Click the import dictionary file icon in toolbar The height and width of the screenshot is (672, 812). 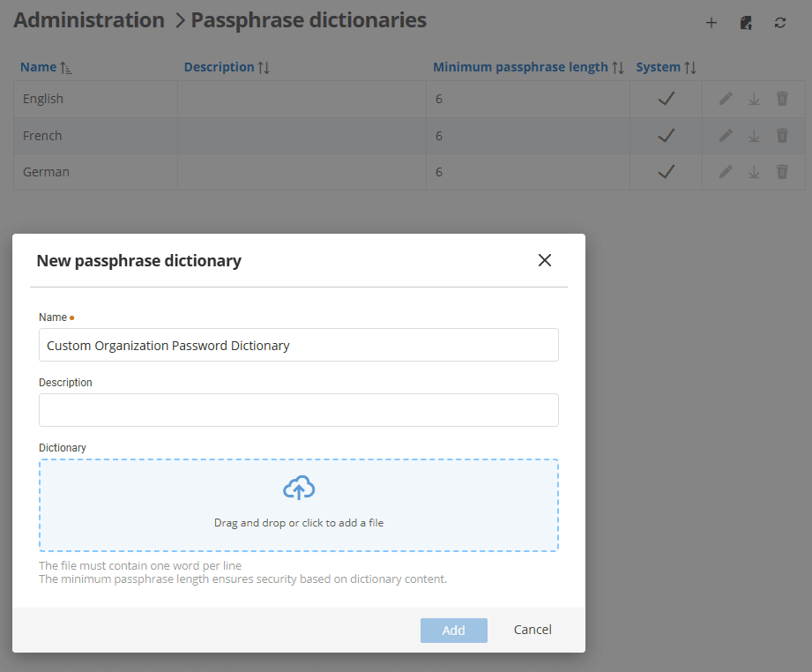click(x=746, y=22)
